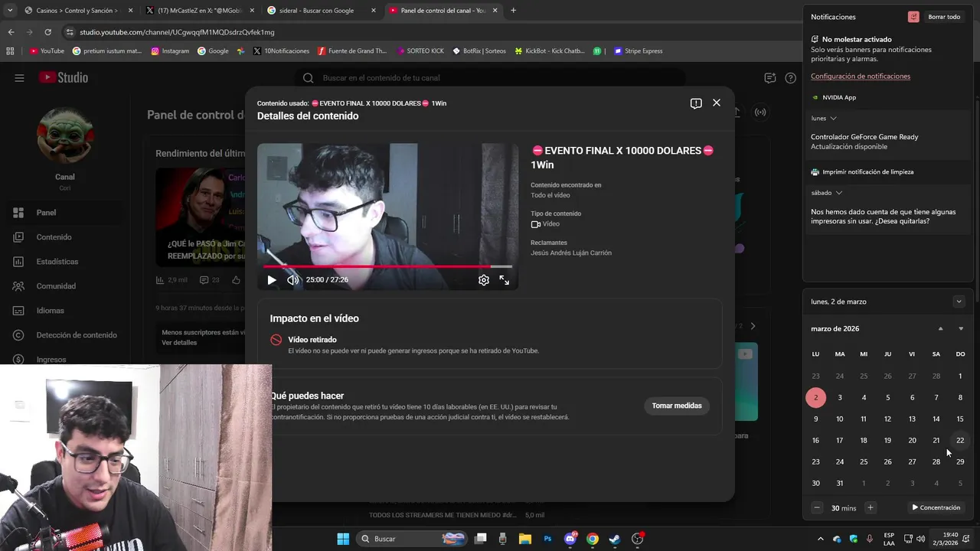Open the NVIDIA GeForce Game Ready notification

pos(888,142)
